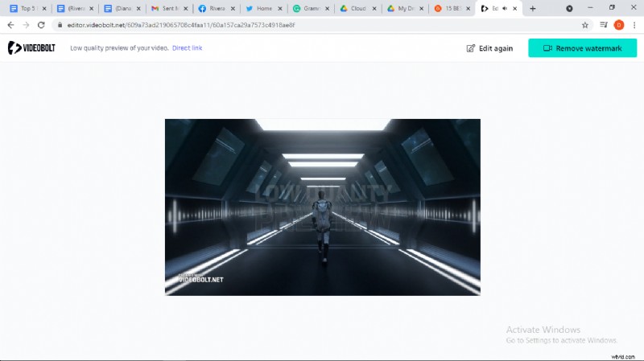Open a new browser tab

(533, 9)
